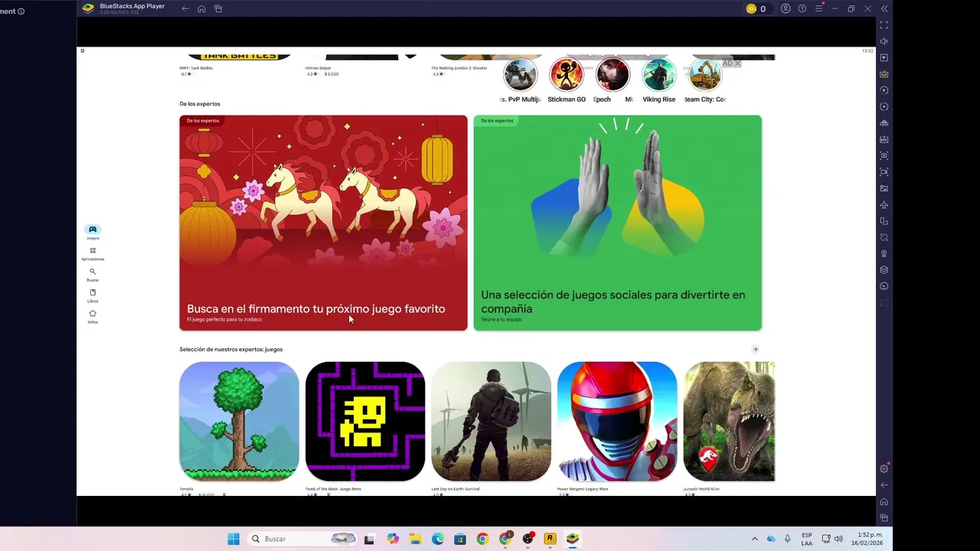Click the Windows taskbar Buscar search box
980x551 pixels.
tap(303, 539)
